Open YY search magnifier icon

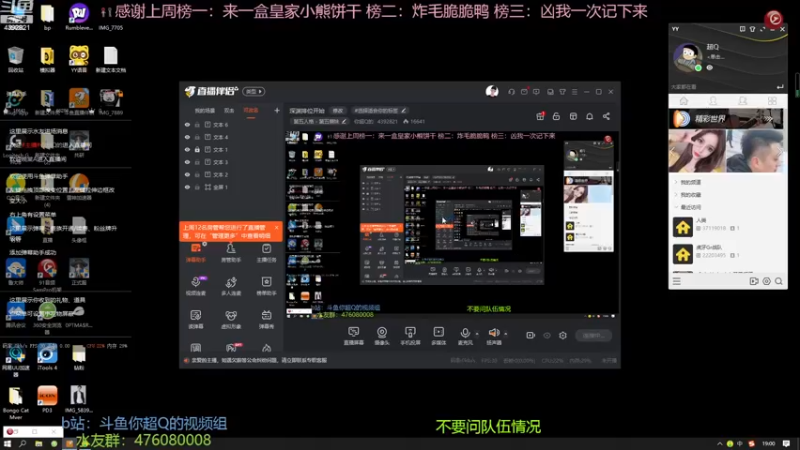click(x=779, y=281)
